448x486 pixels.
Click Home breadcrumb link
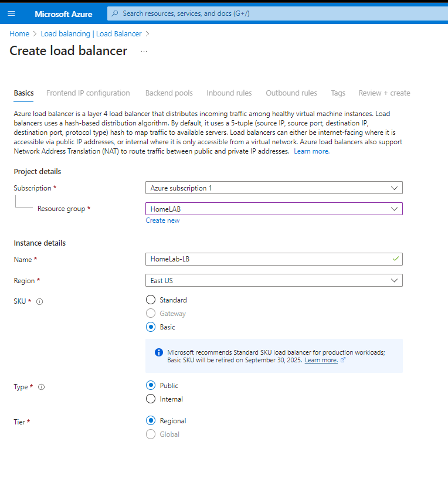[19, 34]
